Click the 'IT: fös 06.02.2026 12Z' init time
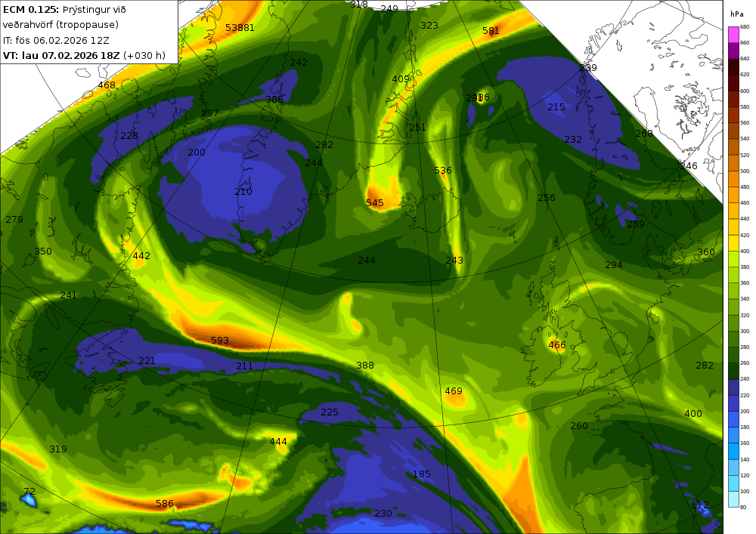Viewport: 756px width, 534px height. coord(56,41)
